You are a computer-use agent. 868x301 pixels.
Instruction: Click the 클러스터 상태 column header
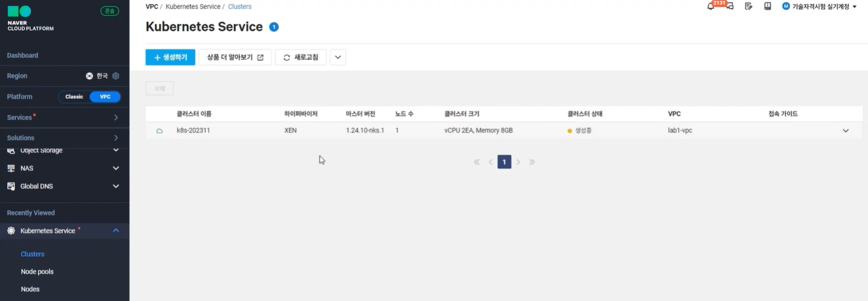(585, 113)
